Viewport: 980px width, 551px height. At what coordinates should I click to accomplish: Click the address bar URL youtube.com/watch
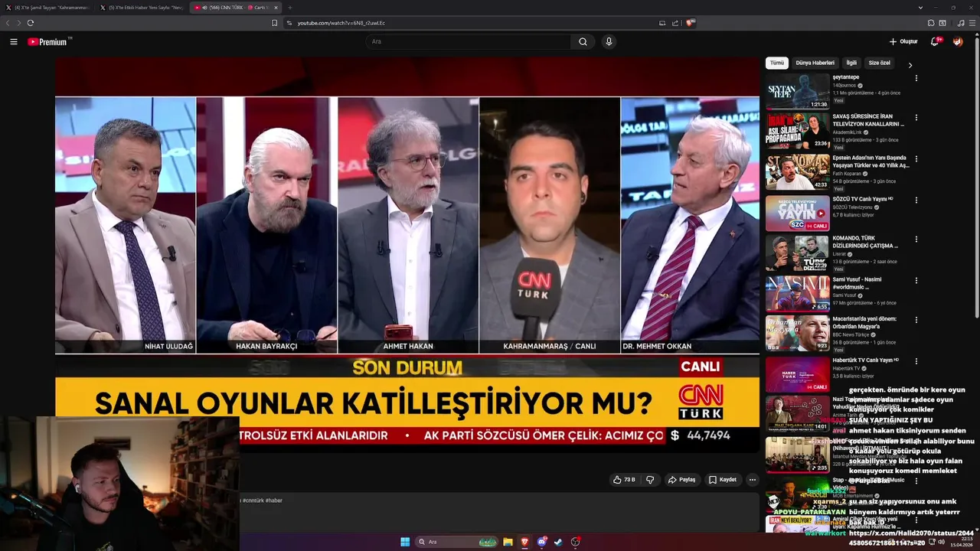(341, 23)
